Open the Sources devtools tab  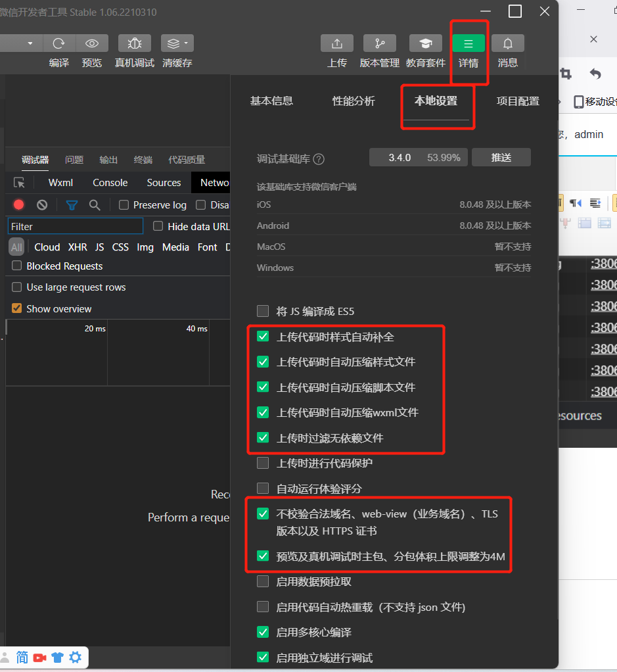pos(164,183)
